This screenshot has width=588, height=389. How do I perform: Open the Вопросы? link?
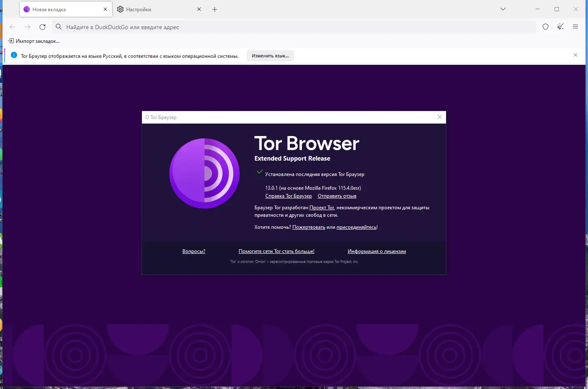(x=194, y=251)
